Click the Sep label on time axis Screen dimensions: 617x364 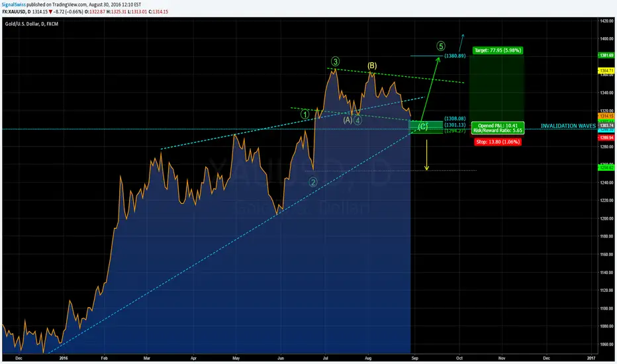click(x=414, y=358)
